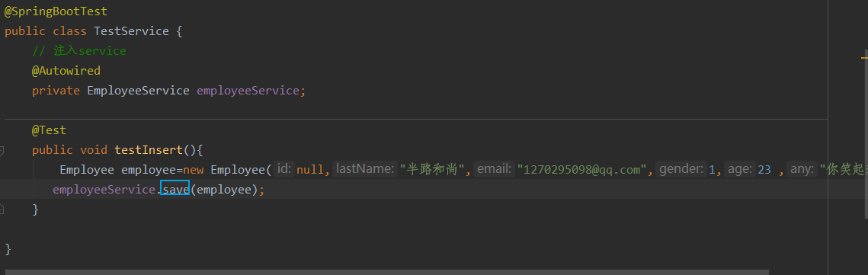Select the testInsert method name

149,150
